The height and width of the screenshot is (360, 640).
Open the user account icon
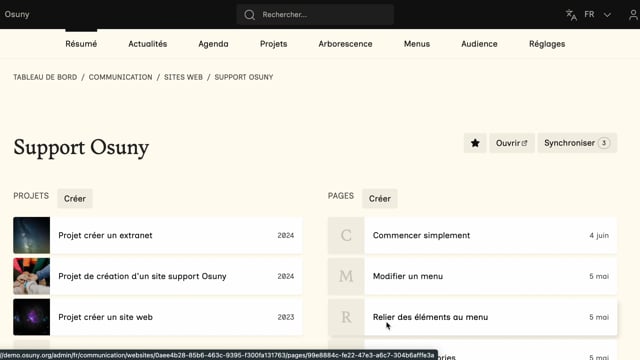(x=633, y=15)
